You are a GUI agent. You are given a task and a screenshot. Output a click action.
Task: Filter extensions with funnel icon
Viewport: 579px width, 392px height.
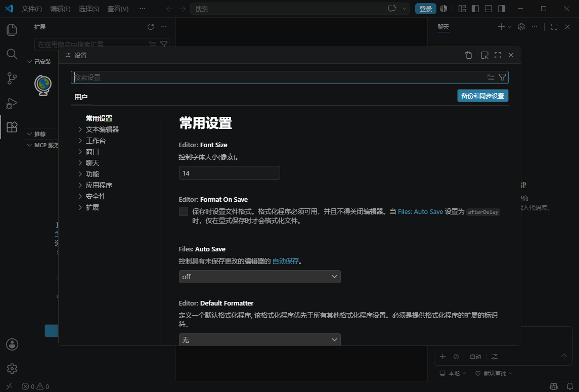click(164, 44)
